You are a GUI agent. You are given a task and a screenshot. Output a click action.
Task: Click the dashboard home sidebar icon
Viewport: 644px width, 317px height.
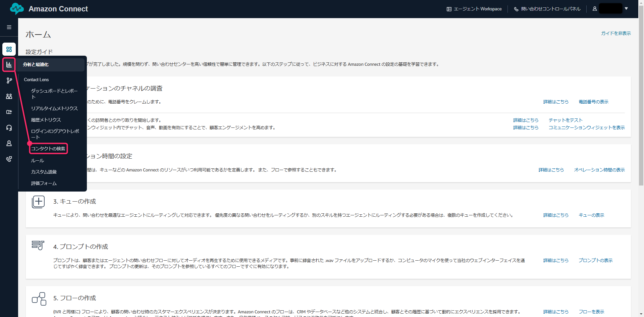coord(9,49)
